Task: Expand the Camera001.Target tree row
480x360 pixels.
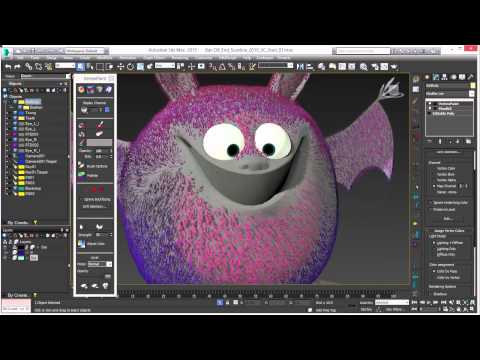Action: point(7,162)
